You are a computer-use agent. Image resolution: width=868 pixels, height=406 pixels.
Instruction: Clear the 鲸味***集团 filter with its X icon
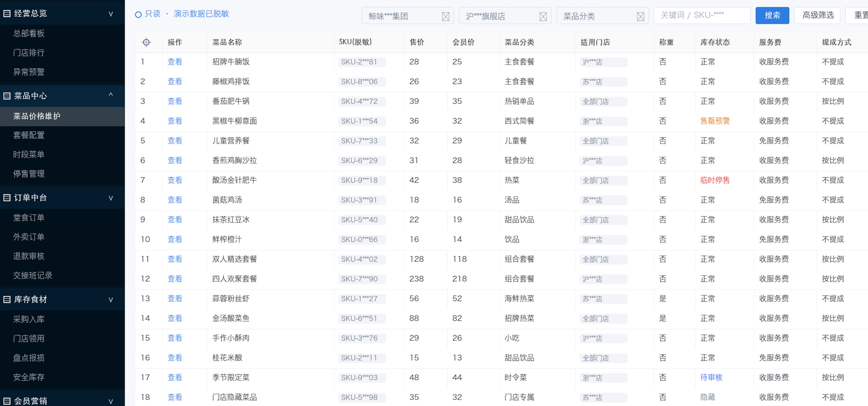pyautogui.click(x=446, y=16)
